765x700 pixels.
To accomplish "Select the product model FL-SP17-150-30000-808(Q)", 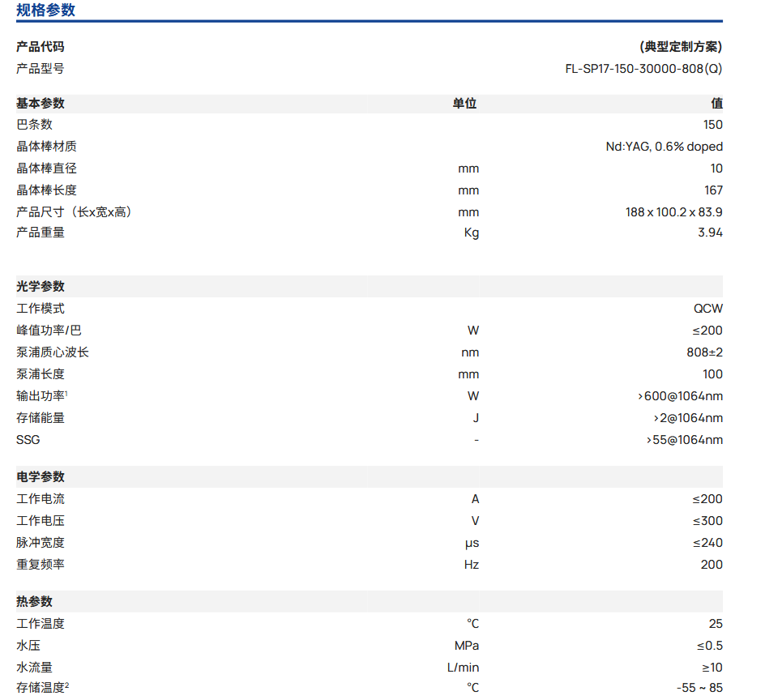I will click(643, 69).
